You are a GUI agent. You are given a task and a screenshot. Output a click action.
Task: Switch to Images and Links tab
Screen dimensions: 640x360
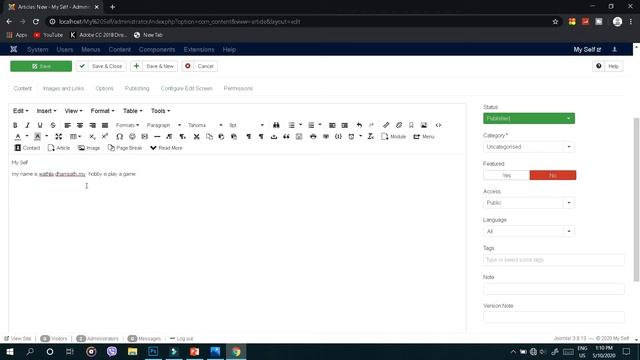(x=63, y=89)
